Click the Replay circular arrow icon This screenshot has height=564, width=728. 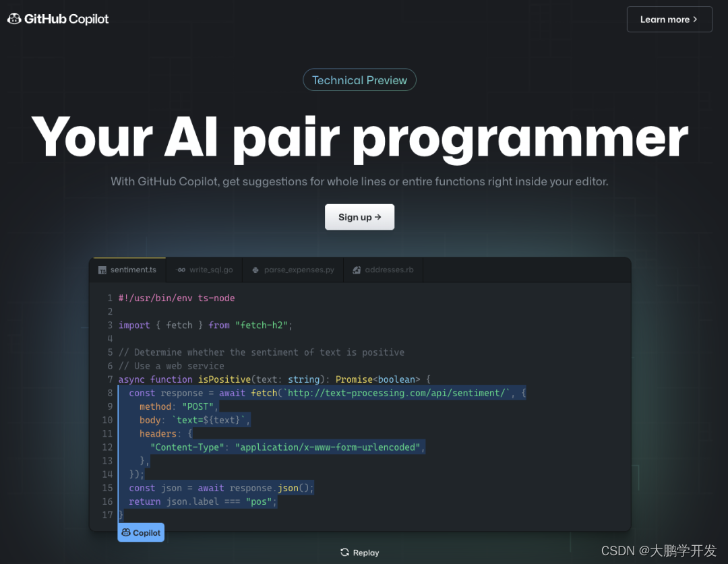tap(344, 552)
